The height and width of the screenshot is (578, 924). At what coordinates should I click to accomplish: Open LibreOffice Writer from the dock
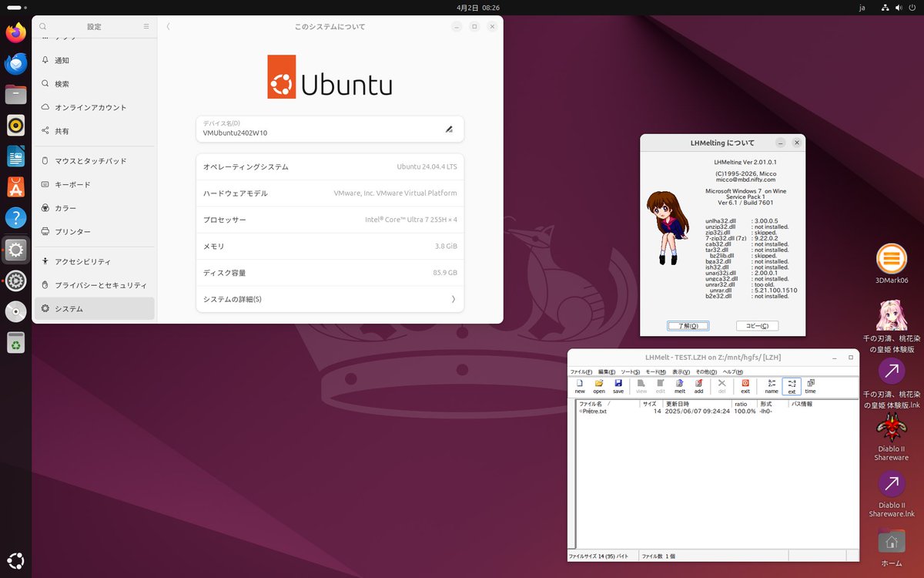pos(15,156)
